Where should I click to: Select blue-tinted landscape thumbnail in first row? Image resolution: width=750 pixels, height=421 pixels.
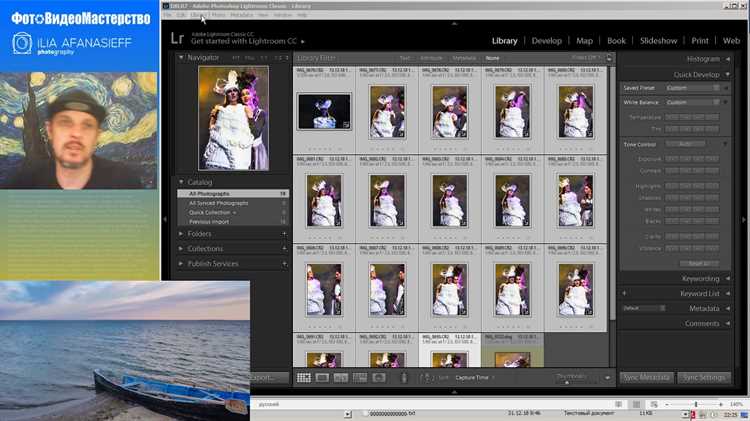click(324, 111)
